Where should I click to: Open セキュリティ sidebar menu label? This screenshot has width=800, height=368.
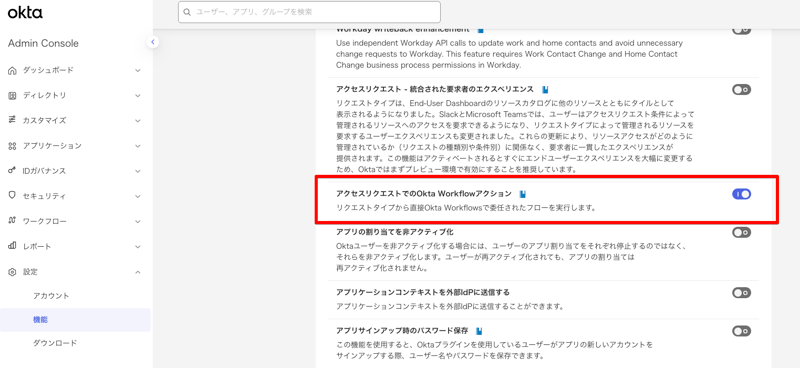(44, 196)
